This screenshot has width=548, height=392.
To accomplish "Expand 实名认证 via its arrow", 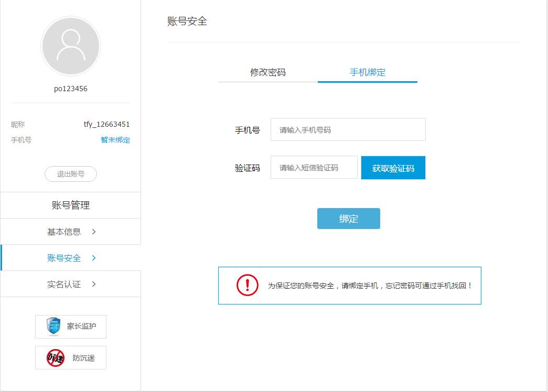I will pos(94,284).
